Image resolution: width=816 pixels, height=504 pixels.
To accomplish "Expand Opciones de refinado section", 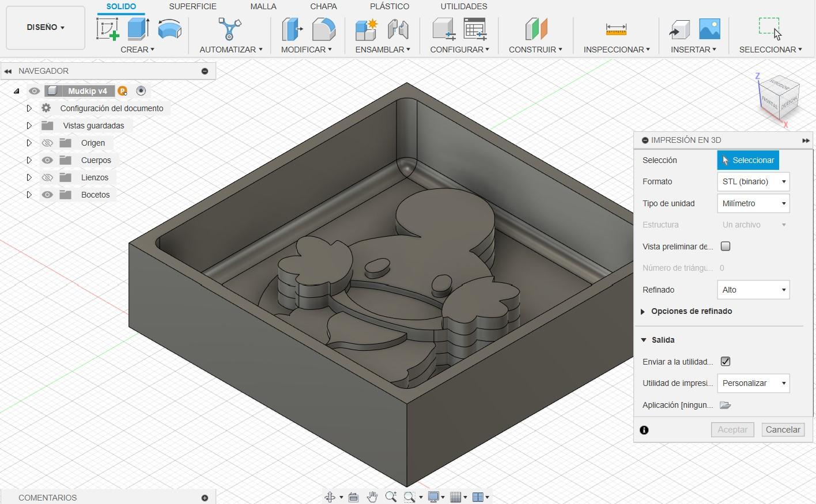I will 643,312.
